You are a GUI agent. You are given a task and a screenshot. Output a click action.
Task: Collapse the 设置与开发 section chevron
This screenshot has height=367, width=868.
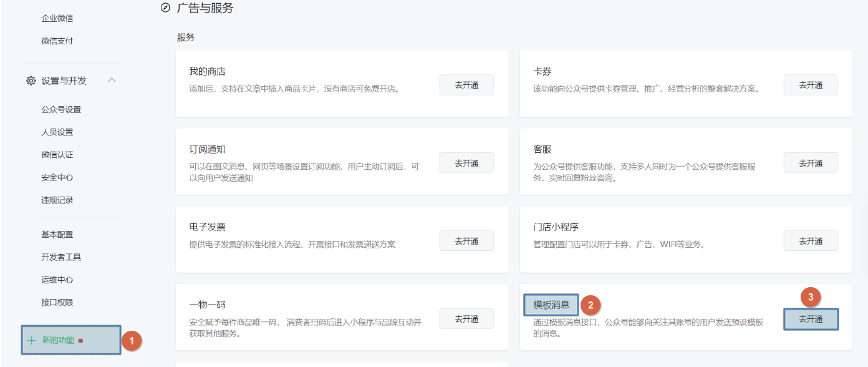click(x=112, y=81)
